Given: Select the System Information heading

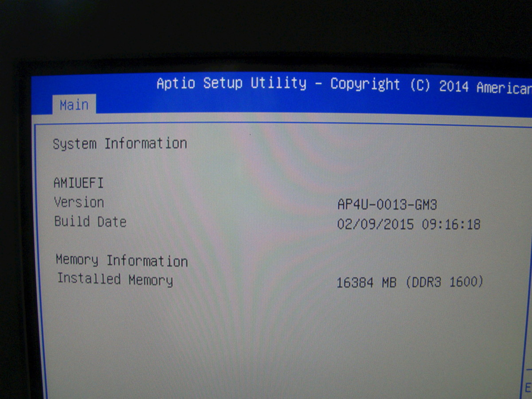Looking at the screenshot, I should click(x=120, y=144).
